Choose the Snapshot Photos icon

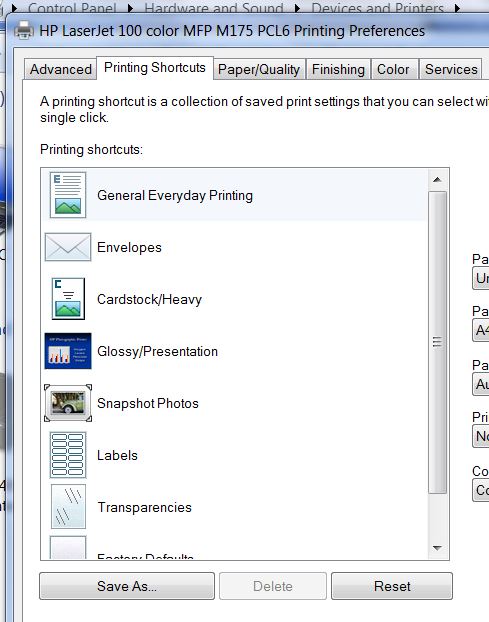click(68, 403)
